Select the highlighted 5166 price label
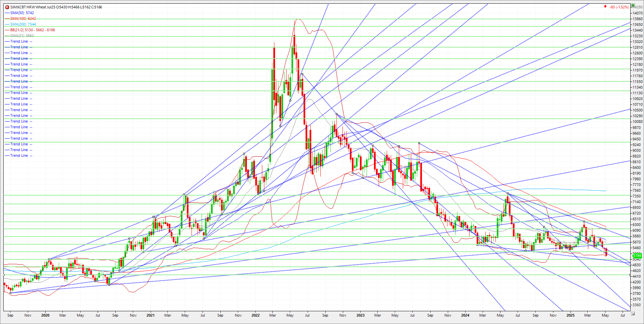Screen dimensions: 644x324 (x=637, y=256)
